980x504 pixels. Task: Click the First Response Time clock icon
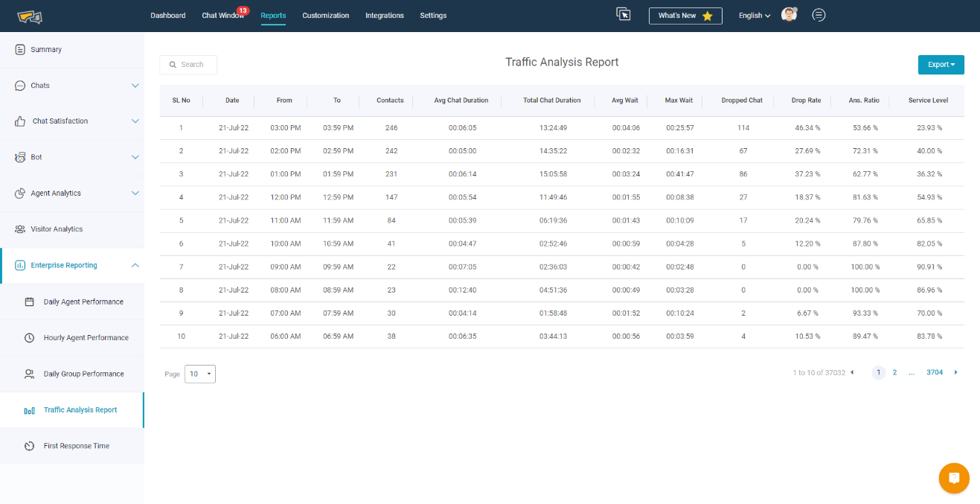(x=30, y=446)
